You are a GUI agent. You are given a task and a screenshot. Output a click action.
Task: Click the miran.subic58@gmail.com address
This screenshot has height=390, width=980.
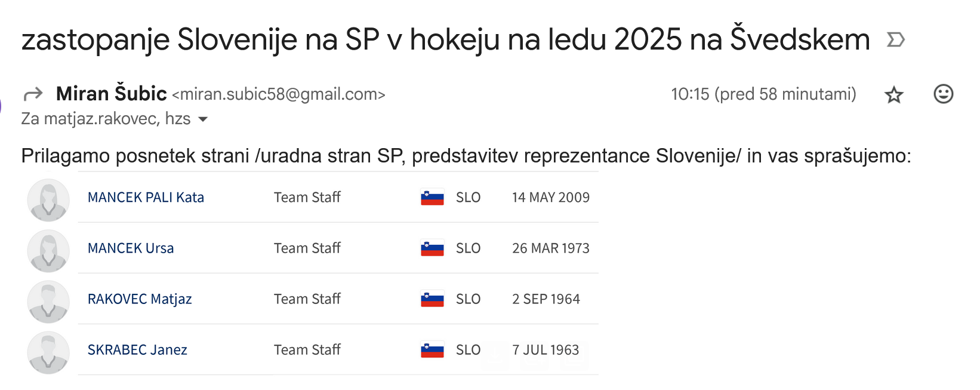(x=279, y=94)
